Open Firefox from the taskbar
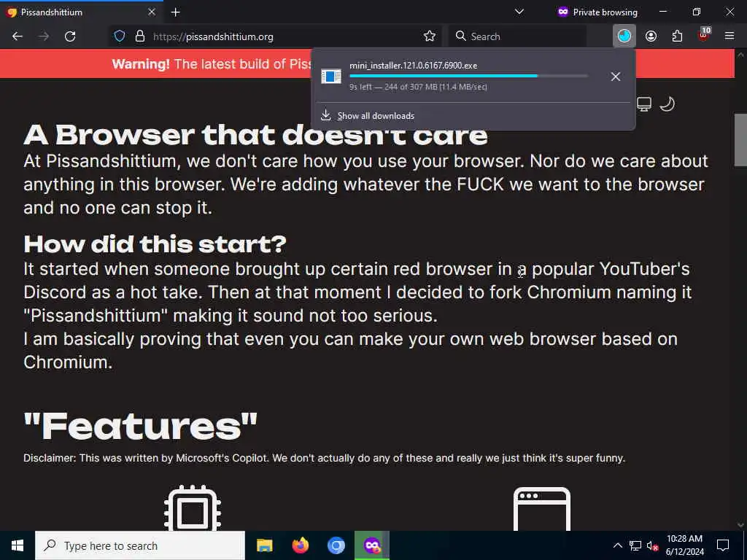This screenshot has width=747, height=560. [300, 545]
